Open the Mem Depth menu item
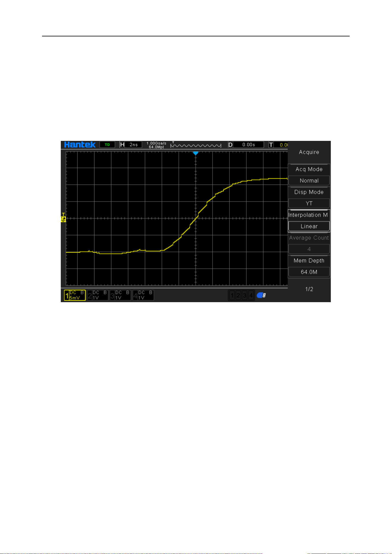The height and width of the screenshot is (554, 392). [x=309, y=260]
